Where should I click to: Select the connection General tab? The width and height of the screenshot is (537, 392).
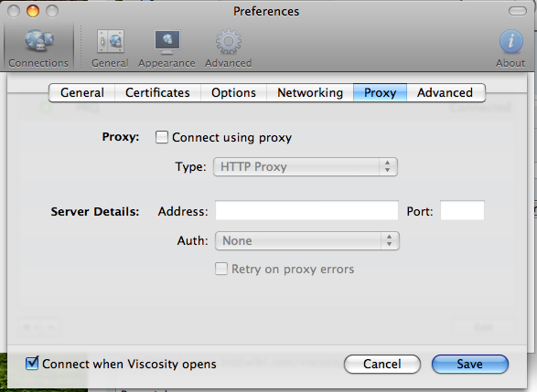click(x=82, y=92)
